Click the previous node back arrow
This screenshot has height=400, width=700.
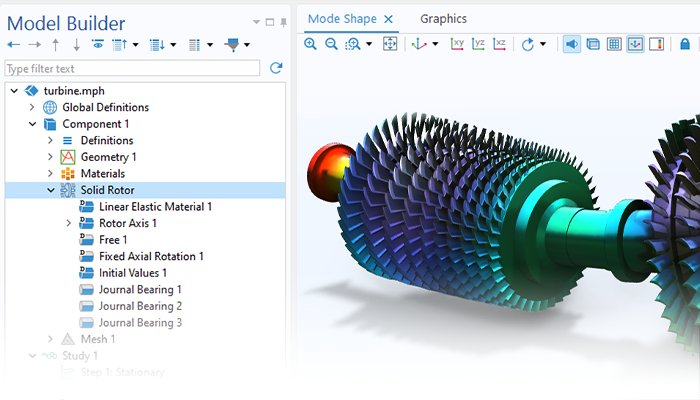coord(13,45)
